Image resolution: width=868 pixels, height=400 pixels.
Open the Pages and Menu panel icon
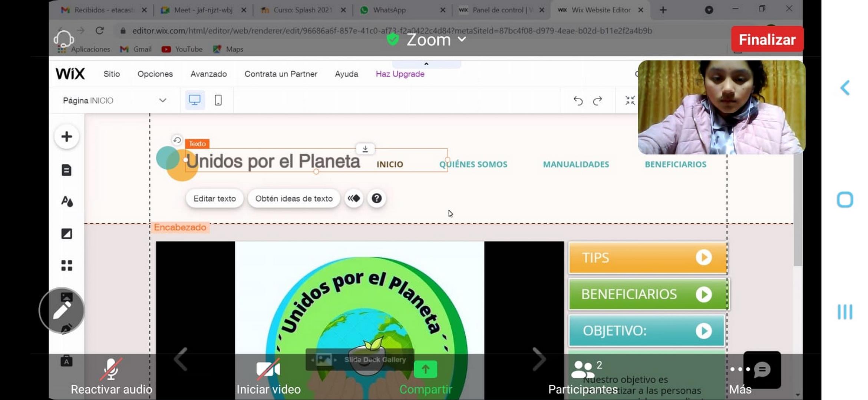pos(67,170)
